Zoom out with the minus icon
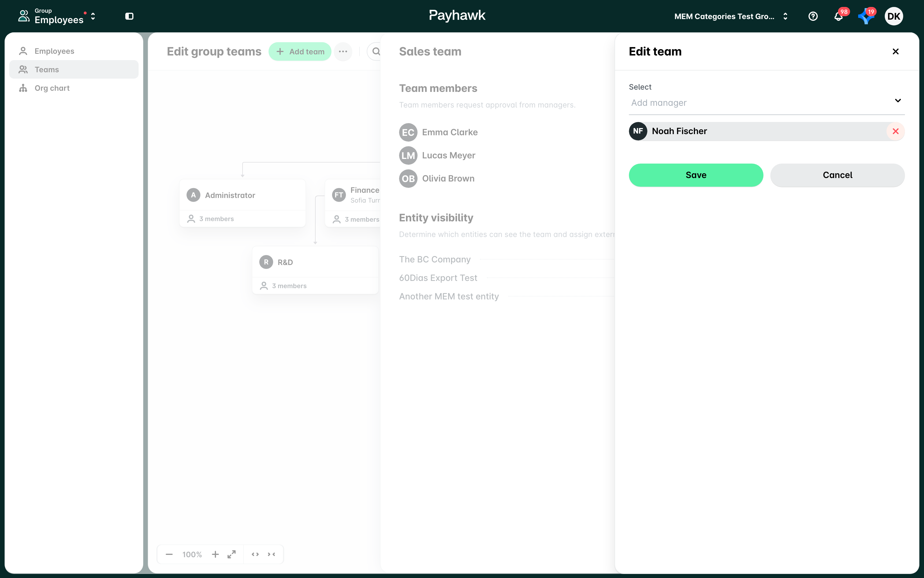The height and width of the screenshot is (578, 924). 169,554
